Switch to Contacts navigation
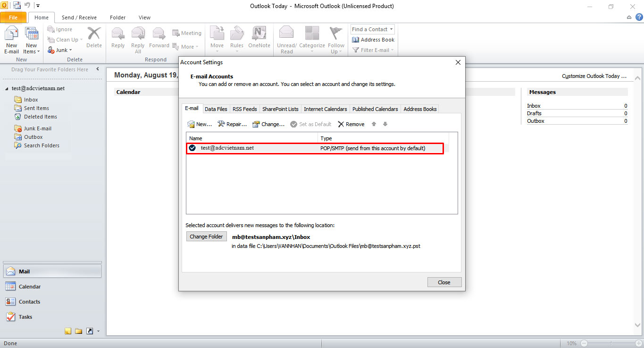Viewport: 644px width, 348px height. (52, 301)
